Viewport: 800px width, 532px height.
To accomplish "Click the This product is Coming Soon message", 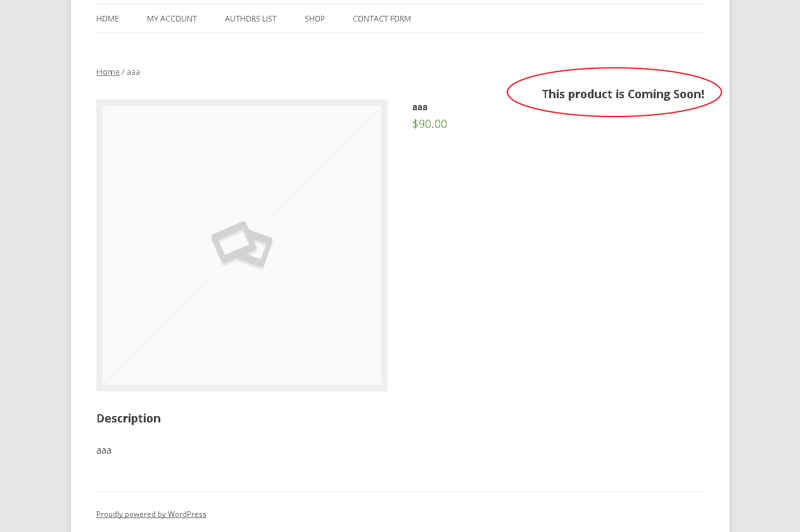I will (623, 94).
